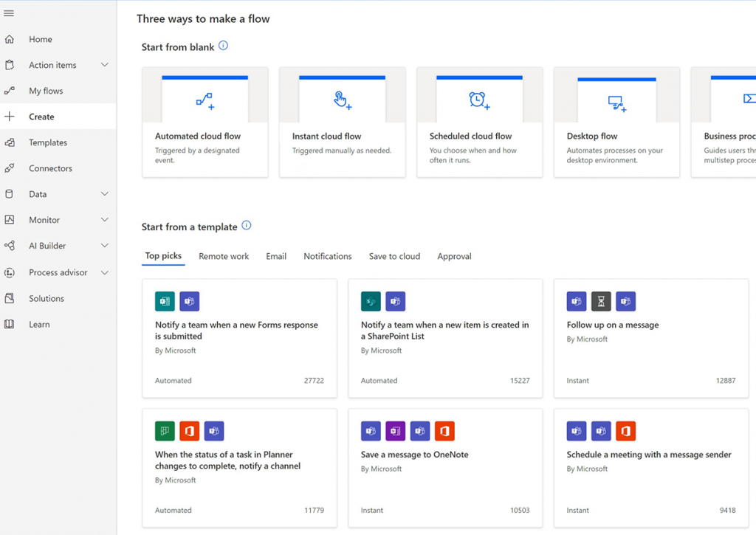
Task: Click the info icon beside Start from blank
Action: coord(223,46)
